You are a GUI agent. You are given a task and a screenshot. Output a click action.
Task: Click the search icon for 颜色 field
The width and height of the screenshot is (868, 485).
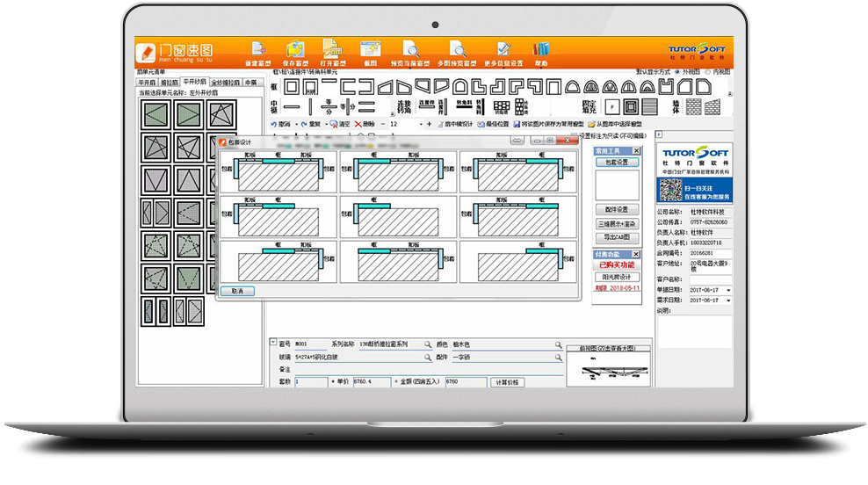[x=558, y=344]
